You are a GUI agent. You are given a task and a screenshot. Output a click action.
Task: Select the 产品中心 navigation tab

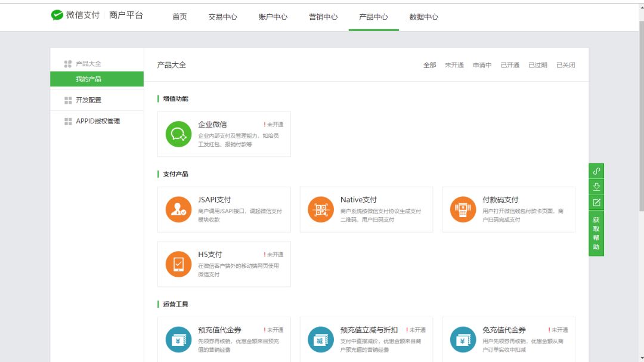pos(373,17)
